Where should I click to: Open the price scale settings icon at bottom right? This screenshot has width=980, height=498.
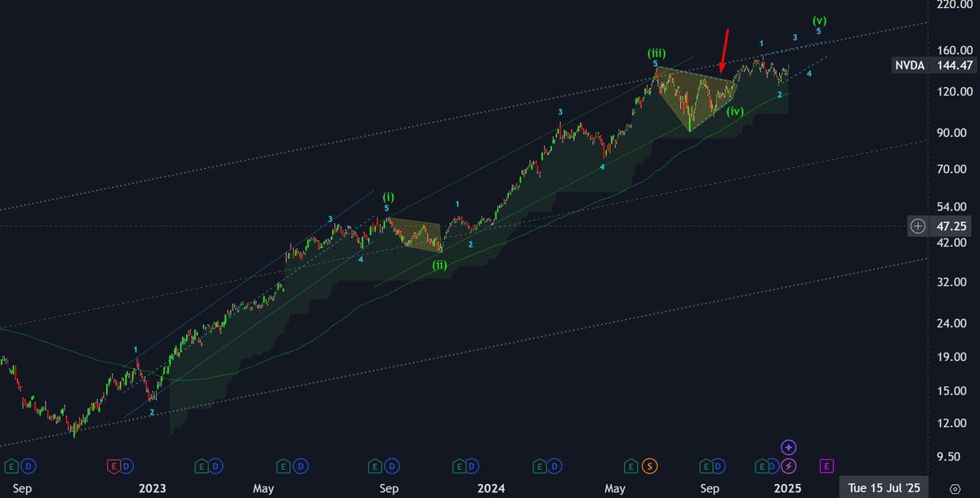pos(954,489)
